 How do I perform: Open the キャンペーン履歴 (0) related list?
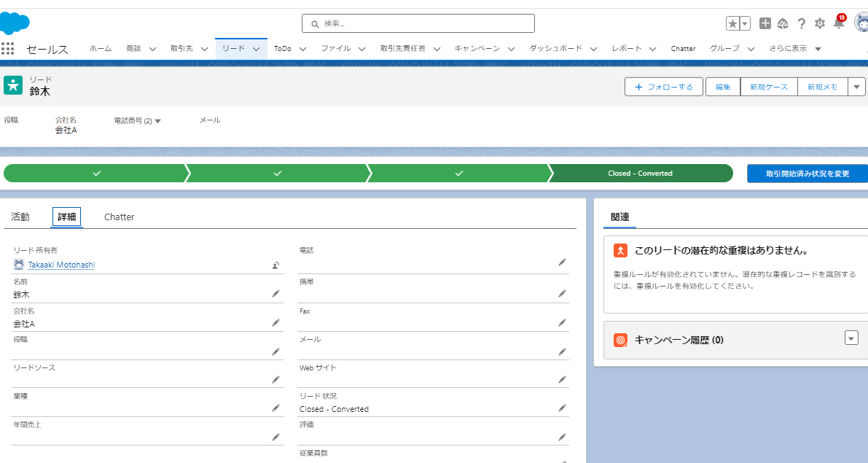679,340
